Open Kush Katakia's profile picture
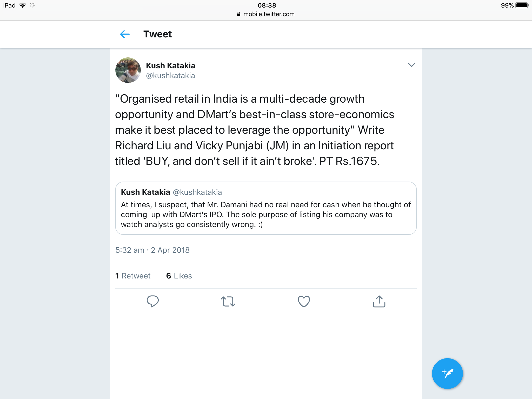 point(128,70)
